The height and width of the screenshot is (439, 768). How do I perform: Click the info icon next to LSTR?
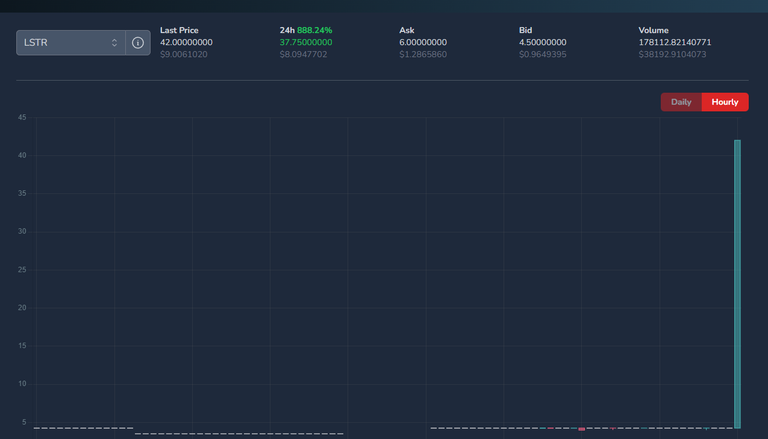pyautogui.click(x=138, y=43)
